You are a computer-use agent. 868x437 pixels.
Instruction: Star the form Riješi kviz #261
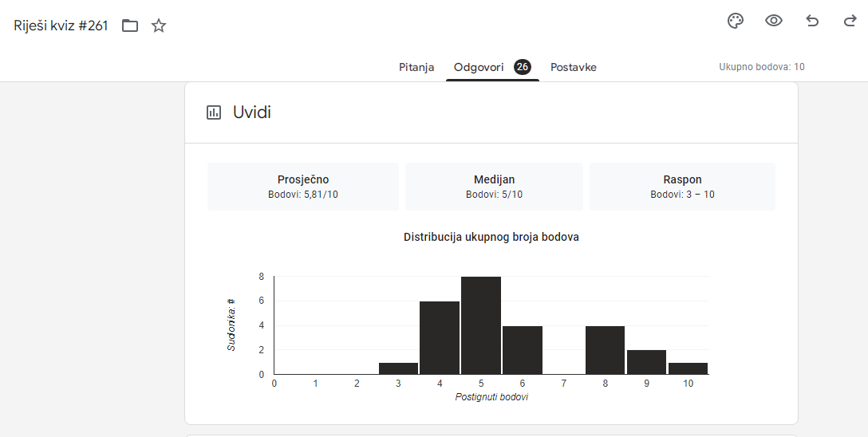[159, 26]
